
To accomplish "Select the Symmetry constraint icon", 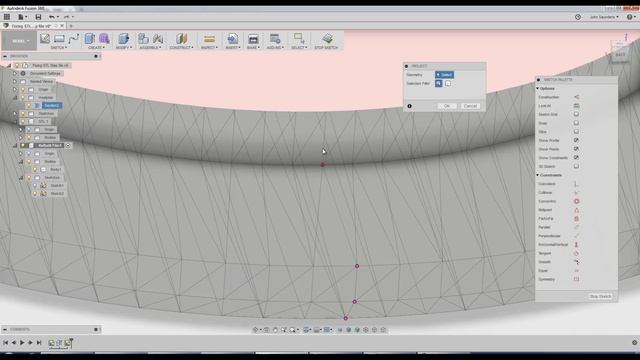I will click(x=576, y=279).
